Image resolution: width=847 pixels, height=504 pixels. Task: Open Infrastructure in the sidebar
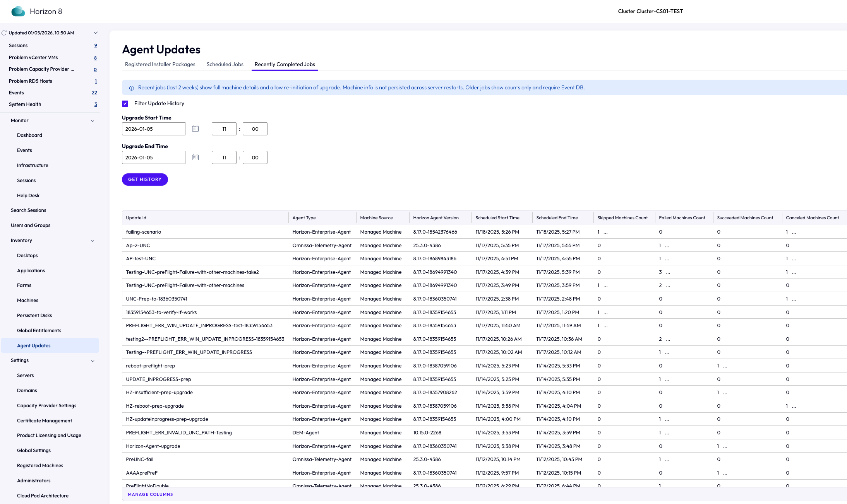tap(33, 166)
